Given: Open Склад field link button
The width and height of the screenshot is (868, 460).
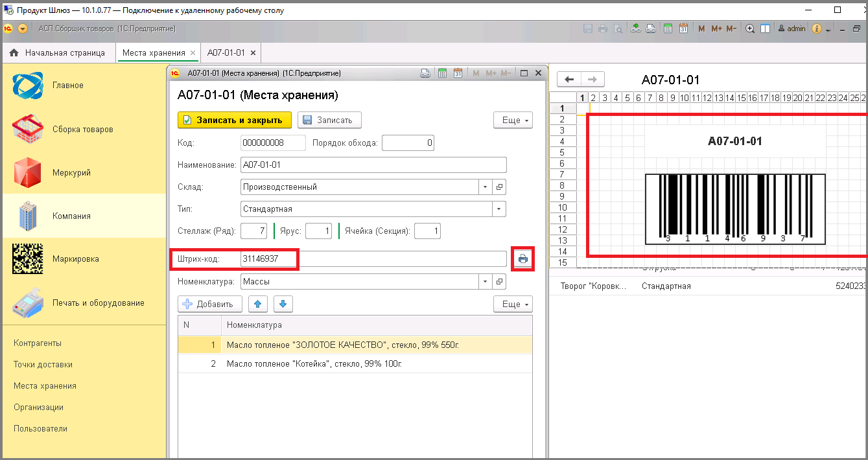Looking at the screenshot, I should pos(499,187).
